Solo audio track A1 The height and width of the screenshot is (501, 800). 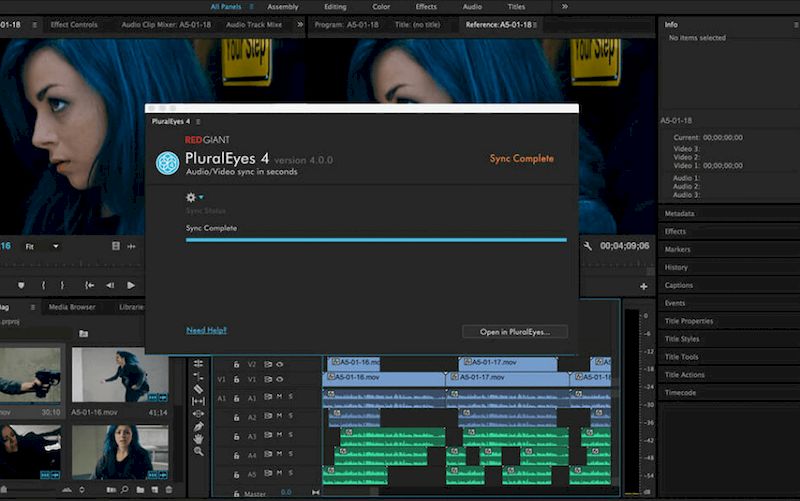pos(291,396)
